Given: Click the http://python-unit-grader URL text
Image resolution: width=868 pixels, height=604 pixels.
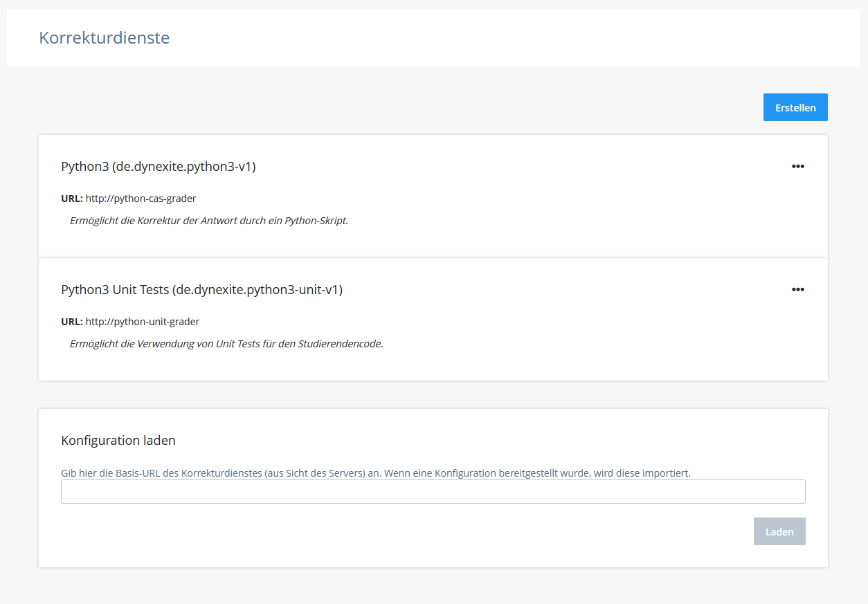Looking at the screenshot, I should pyautogui.click(x=143, y=322).
